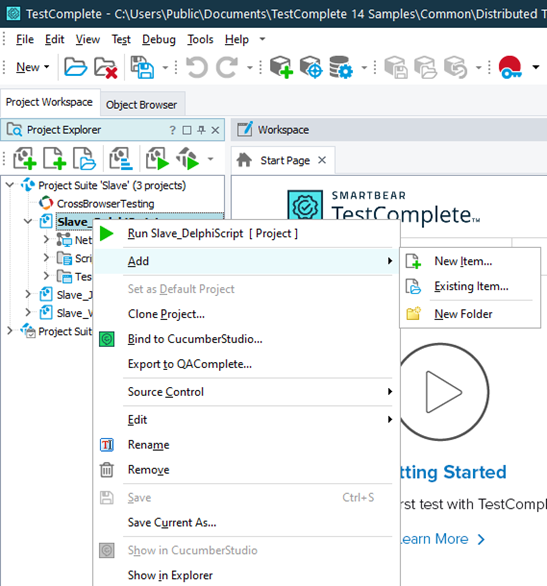Click project test items list icon in Explorer
This screenshot has width=547, height=586.
click(x=120, y=158)
